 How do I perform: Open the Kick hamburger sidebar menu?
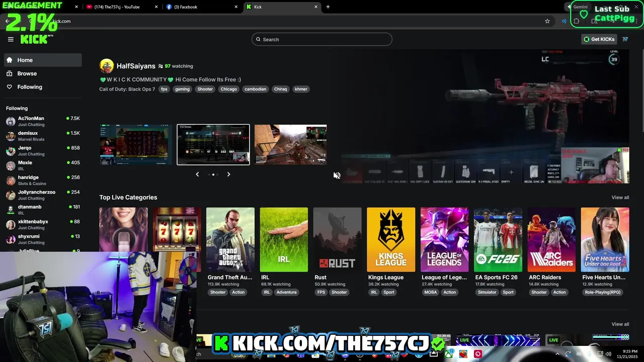click(11, 39)
